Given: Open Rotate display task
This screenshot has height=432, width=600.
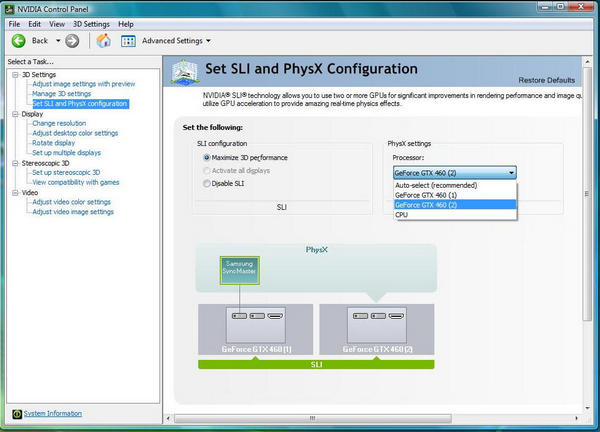Looking at the screenshot, I should pyautogui.click(x=54, y=143).
